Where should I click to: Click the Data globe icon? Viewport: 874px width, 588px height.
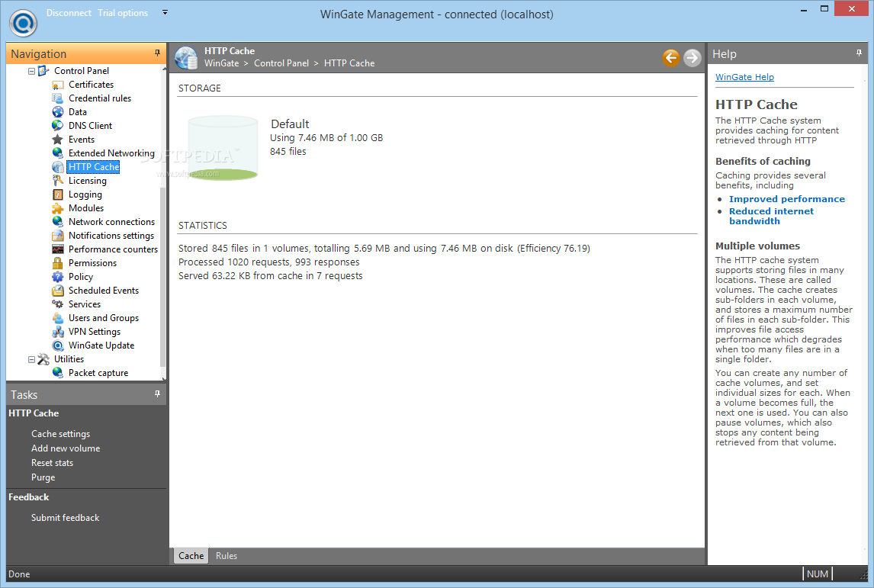pyautogui.click(x=57, y=112)
